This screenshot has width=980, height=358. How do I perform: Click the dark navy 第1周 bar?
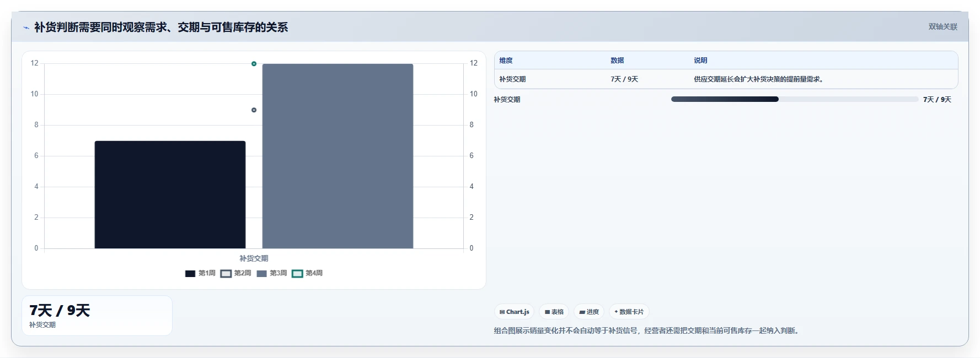[170, 194]
